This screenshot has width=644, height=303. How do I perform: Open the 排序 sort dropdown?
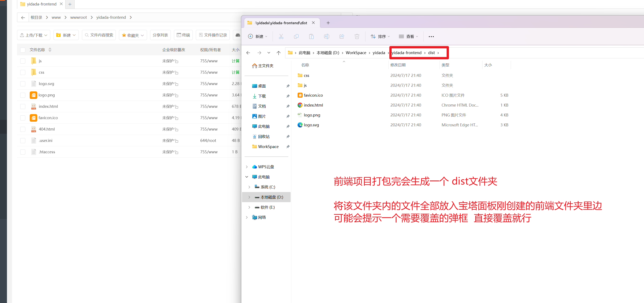pyautogui.click(x=380, y=36)
